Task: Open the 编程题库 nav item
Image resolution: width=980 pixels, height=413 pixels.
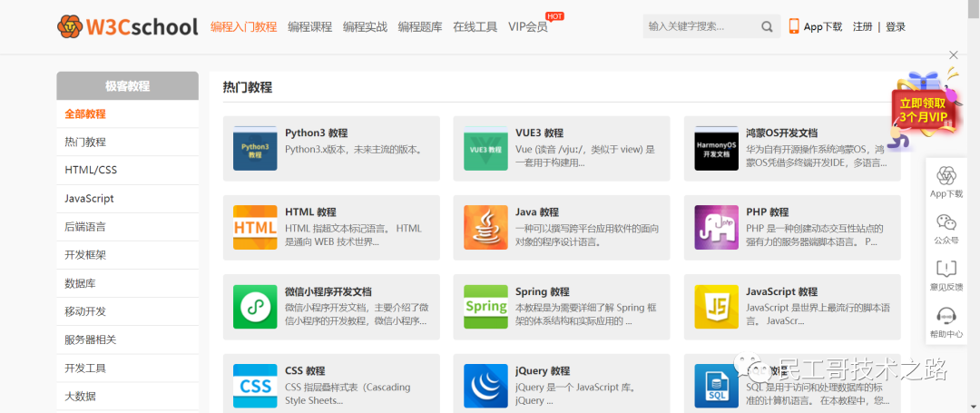Action: pyautogui.click(x=420, y=27)
